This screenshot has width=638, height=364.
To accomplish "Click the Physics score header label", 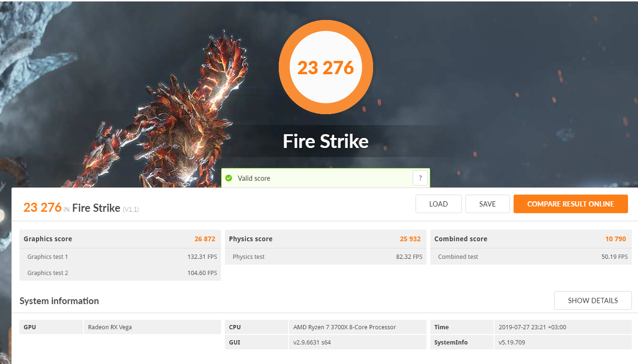I will pyautogui.click(x=251, y=239).
